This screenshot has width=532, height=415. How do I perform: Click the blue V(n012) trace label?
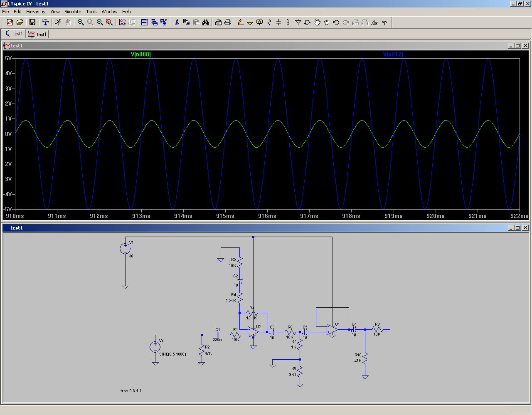pos(393,54)
